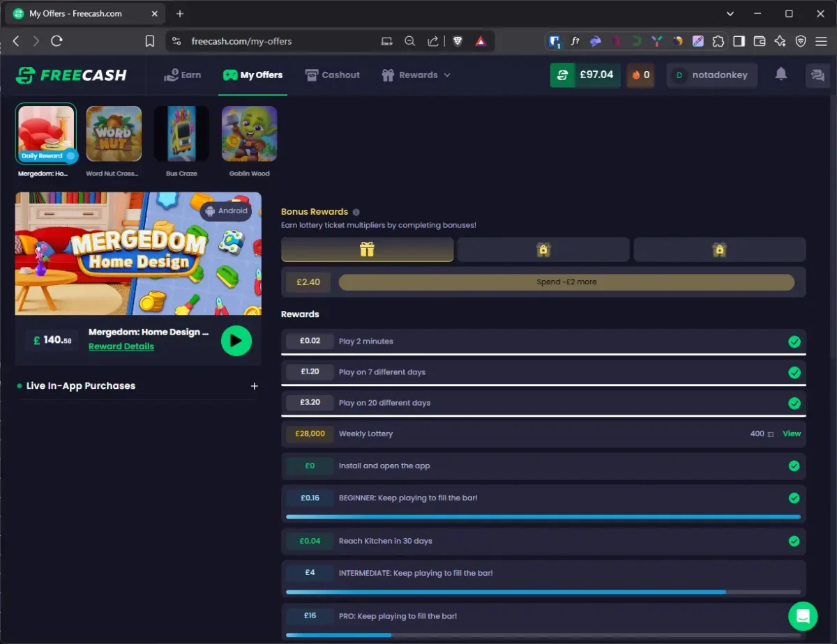Click the Mergedom Home Design banner
The width and height of the screenshot is (837, 644).
click(x=138, y=254)
